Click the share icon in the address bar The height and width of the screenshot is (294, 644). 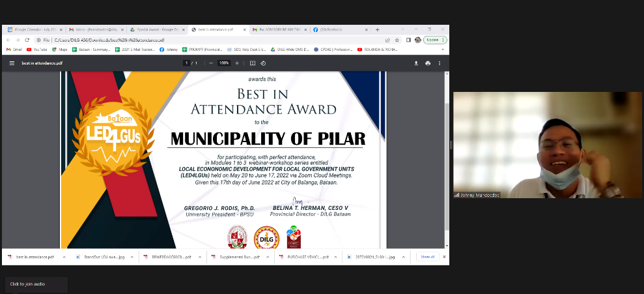click(387, 40)
